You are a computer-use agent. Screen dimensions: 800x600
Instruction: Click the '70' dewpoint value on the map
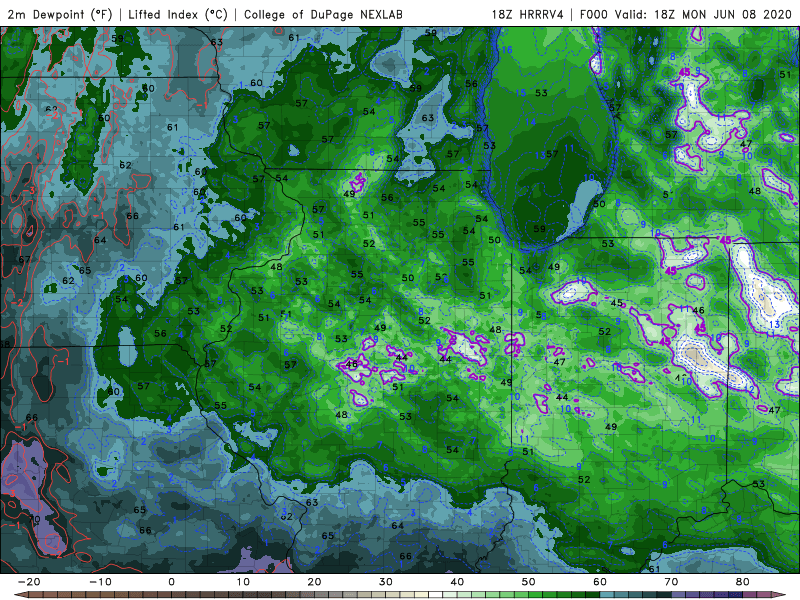(x=34, y=519)
